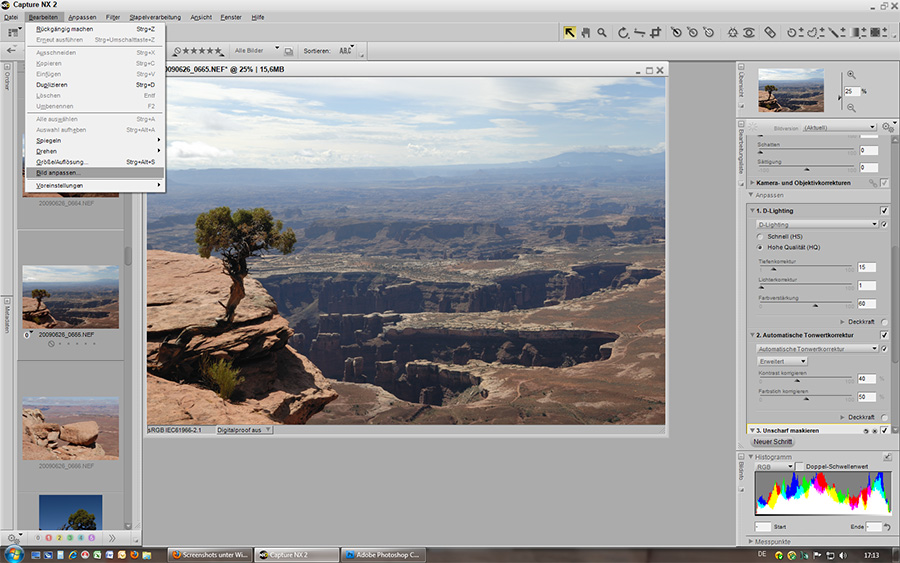Choose Rückgängig machen menu entry

coord(95,29)
